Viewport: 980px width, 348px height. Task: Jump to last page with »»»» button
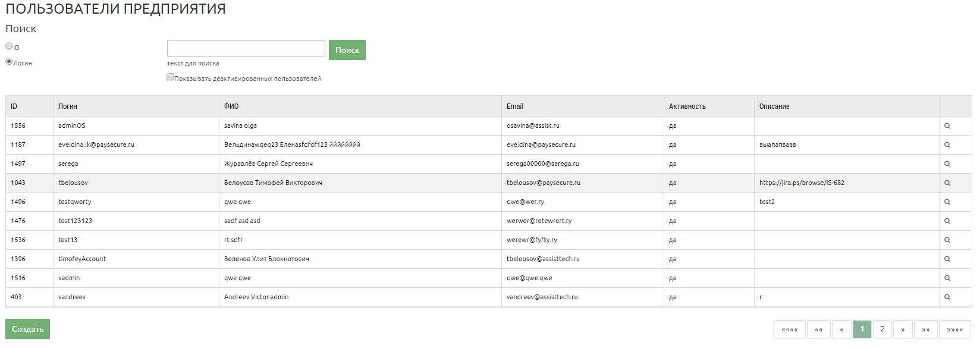[954, 329]
